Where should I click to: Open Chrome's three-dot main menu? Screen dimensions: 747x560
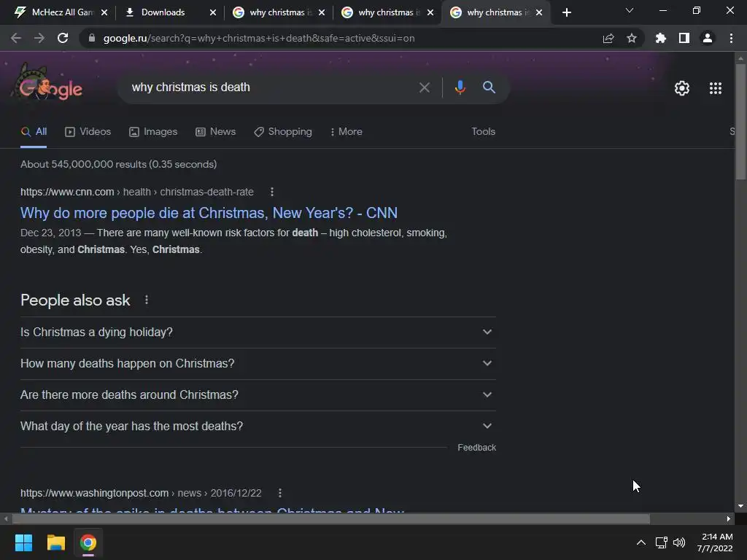(731, 38)
